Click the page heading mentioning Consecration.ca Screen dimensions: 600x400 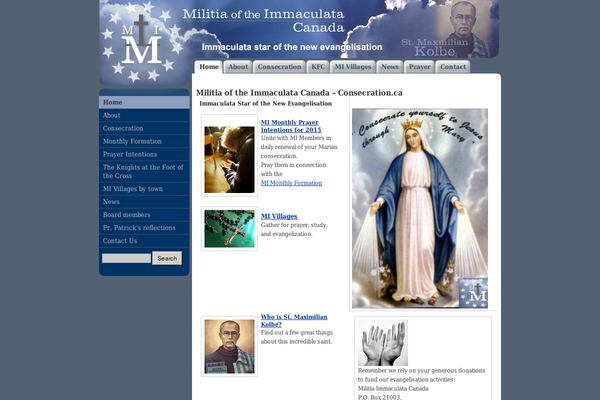pos(299,93)
